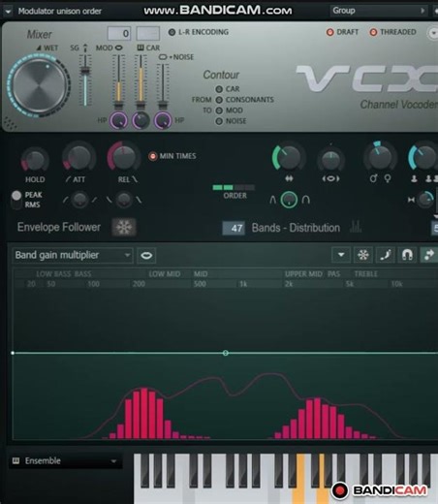Click the CAR keyboard icon
Viewport: 438px width, 504px height.
tap(141, 47)
